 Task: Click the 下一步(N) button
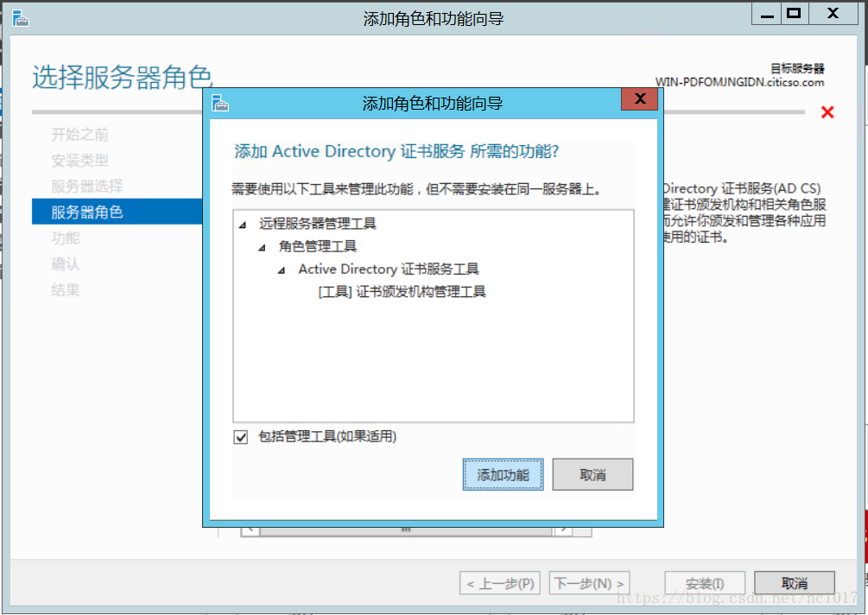[x=589, y=583]
